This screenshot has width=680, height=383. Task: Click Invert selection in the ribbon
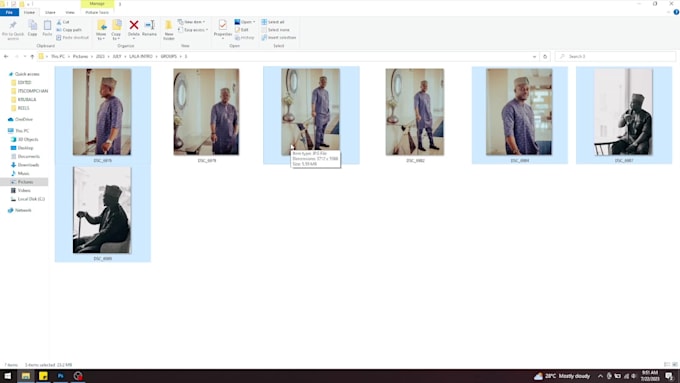[x=279, y=38]
